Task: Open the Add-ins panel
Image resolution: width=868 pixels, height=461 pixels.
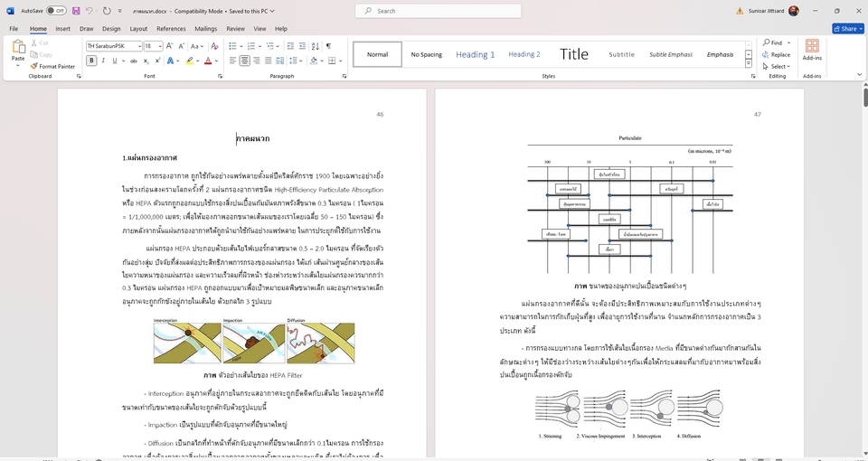Action: click(812, 49)
